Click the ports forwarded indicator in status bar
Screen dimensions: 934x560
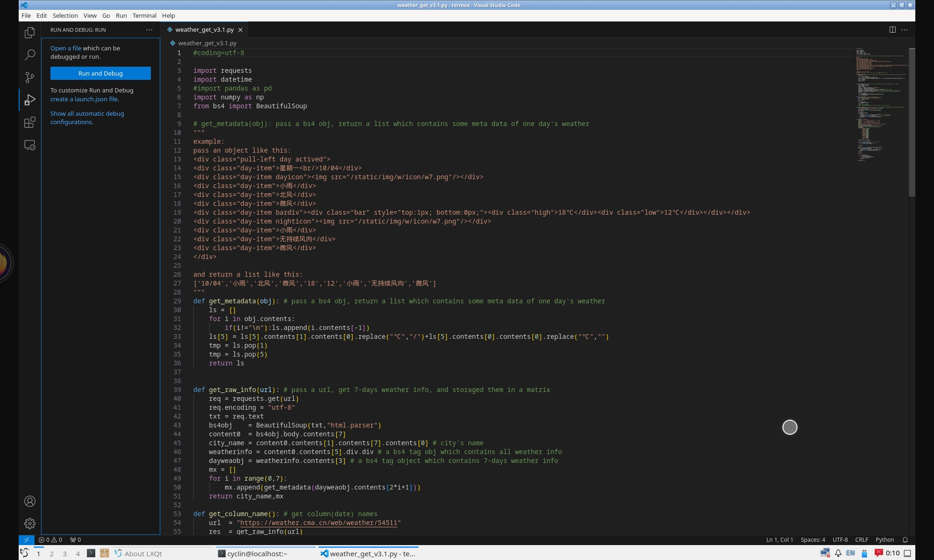click(x=75, y=539)
